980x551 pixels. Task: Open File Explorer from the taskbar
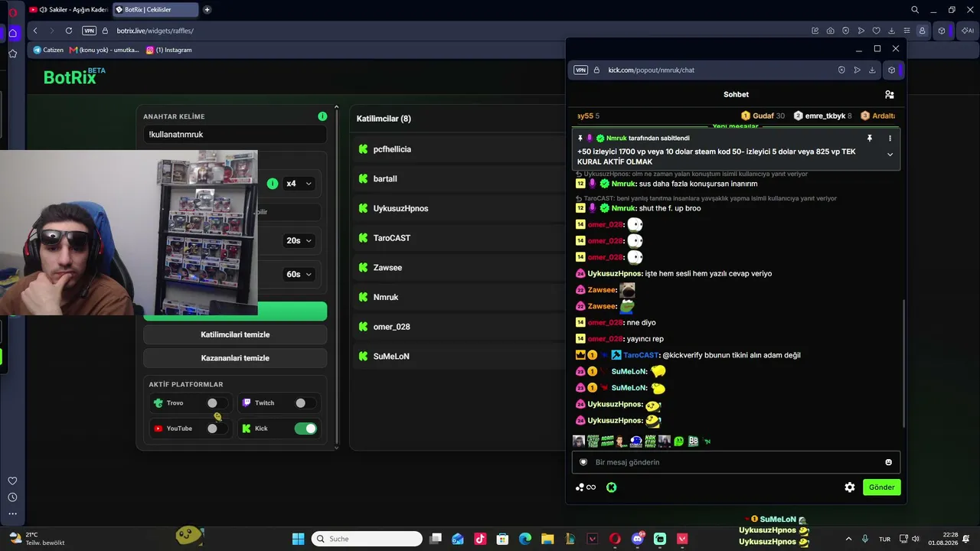(x=547, y=539)
